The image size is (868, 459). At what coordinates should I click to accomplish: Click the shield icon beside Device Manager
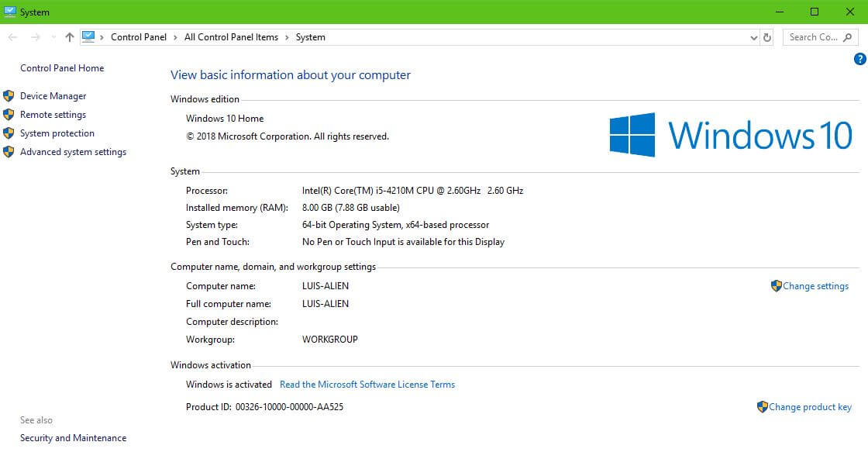click(9, 96)
